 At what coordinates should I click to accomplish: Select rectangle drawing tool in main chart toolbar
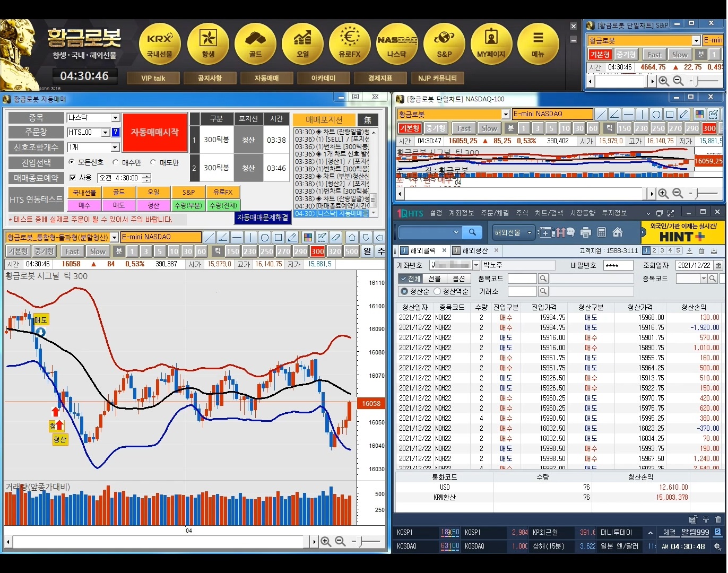279,237
